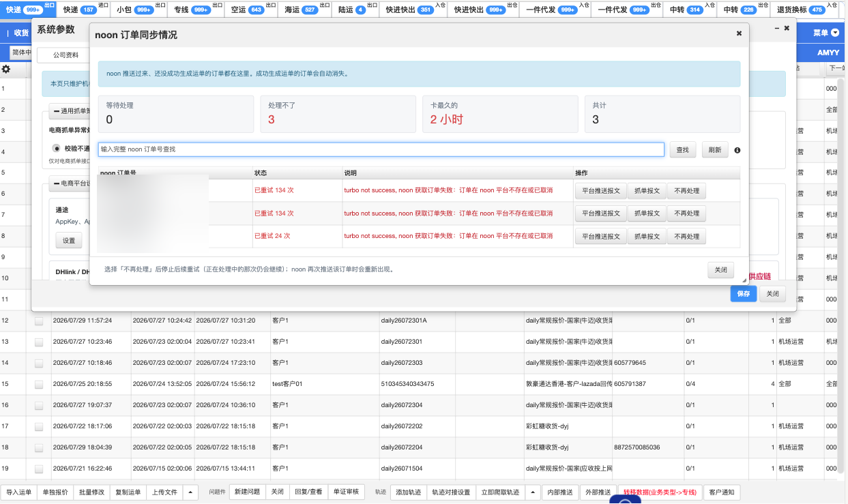Click 平台推送报文 for the 已重试 24 次 row
848x504 pixels.
click(601, 237)
